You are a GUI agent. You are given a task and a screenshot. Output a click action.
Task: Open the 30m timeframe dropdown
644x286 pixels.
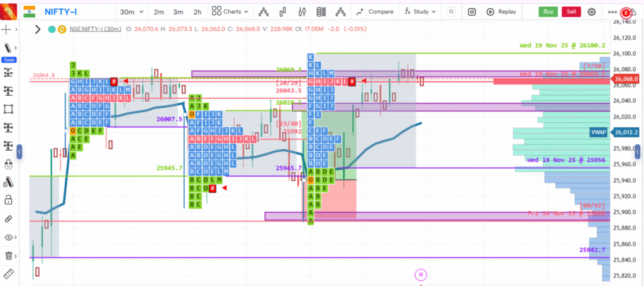[x=132, y=11]
